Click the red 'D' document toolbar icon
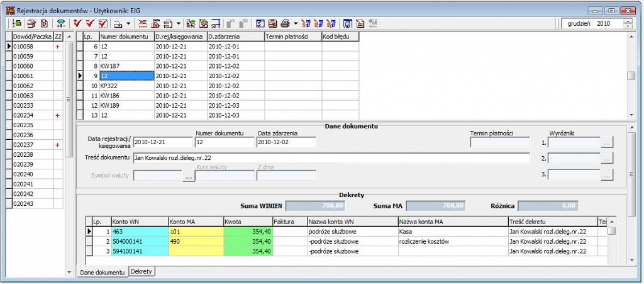Viewport: 644px width, 284px height. [x=44, y=23]
